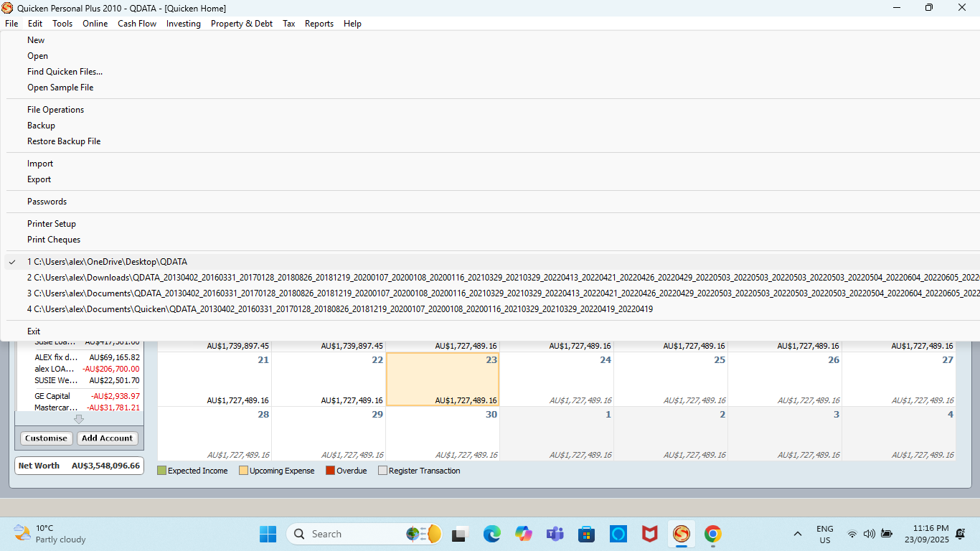
Task: Open the Edit menu
Action: tap(35, 24)
